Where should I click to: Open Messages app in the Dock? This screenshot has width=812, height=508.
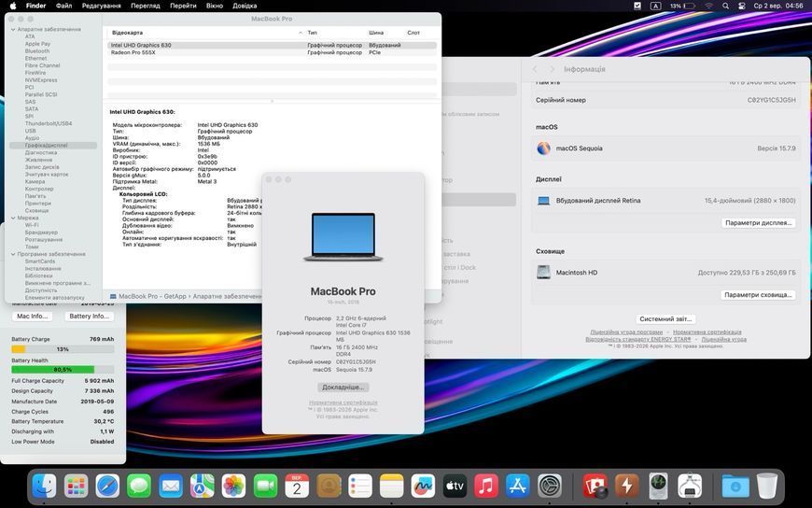click(139, 486)
